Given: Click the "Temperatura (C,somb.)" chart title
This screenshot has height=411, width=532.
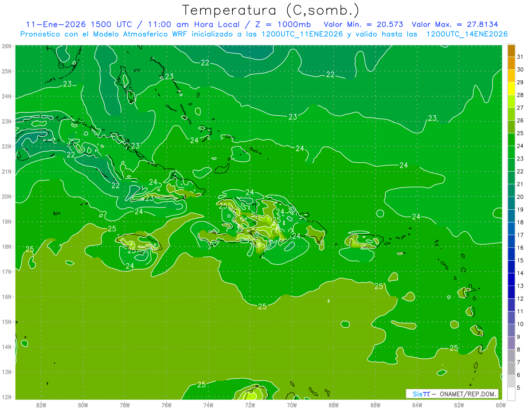Looking at the screenshot, I should [x=271, y=10].
